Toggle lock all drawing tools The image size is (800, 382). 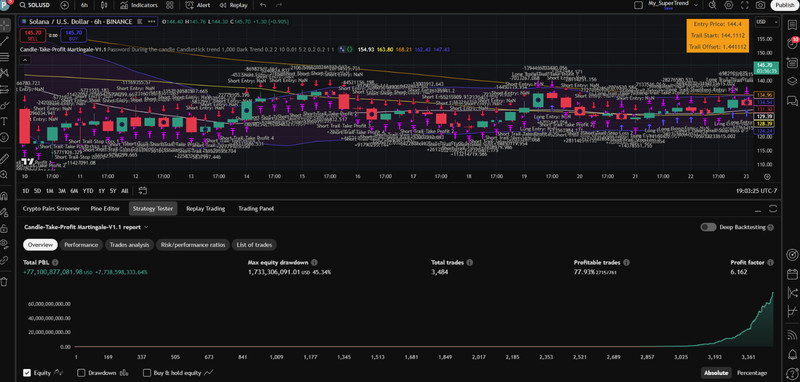(5, 227)
